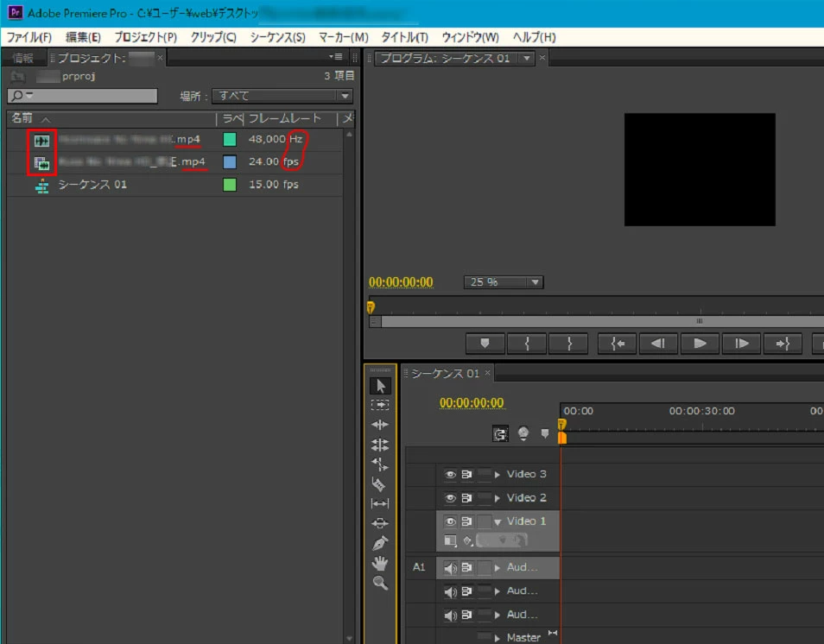
Task: Click the timeline set marker icon
Action: (545, 433)
